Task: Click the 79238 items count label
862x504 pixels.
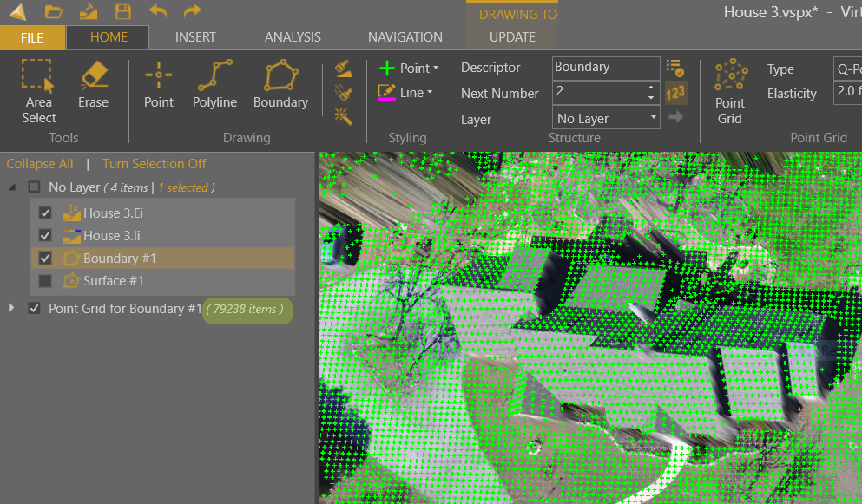Action: pyautogui.click(x=245, y=310)
